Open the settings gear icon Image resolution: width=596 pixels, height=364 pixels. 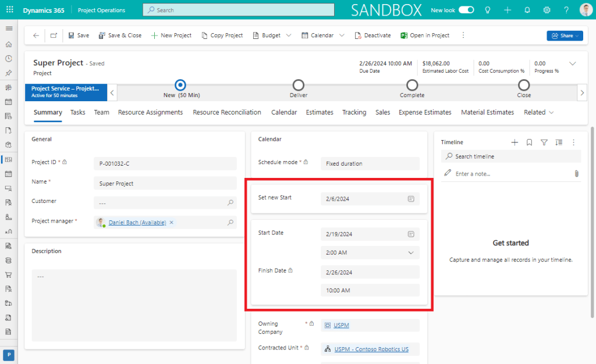547,10
